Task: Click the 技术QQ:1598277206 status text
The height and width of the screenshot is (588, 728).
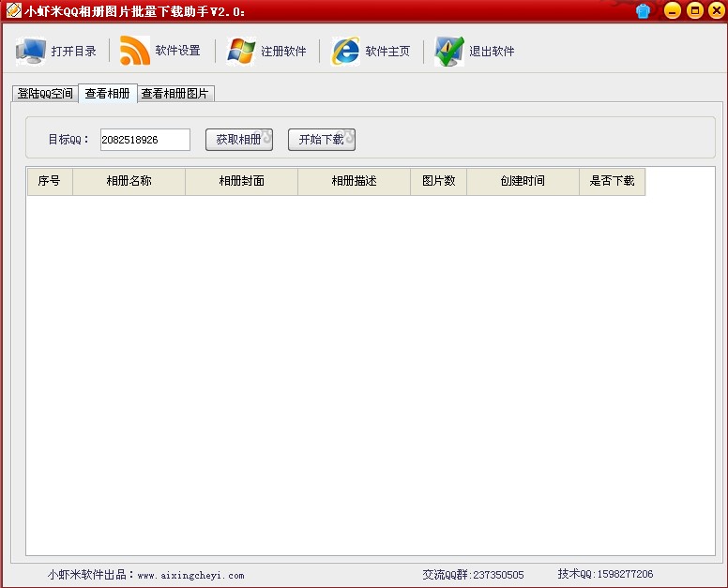Action: point(605,574)
